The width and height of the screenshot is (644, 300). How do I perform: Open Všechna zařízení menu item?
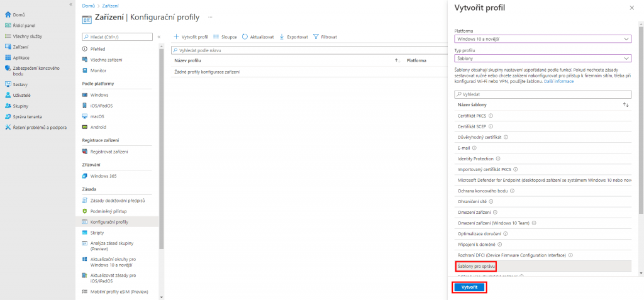[x=106, y=60]
